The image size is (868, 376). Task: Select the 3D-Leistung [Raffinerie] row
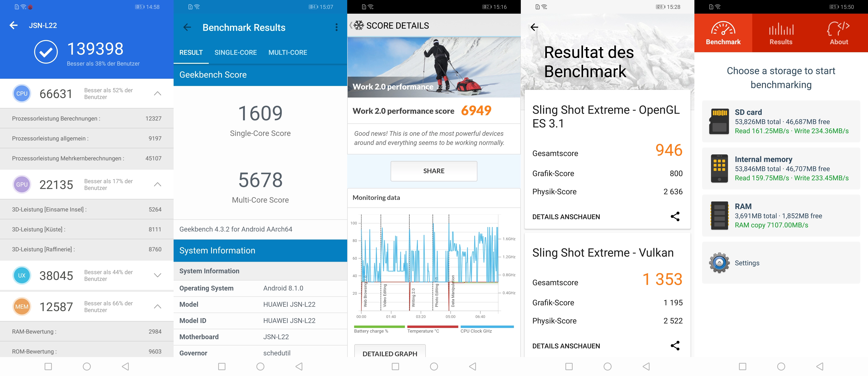click(87, 249)
